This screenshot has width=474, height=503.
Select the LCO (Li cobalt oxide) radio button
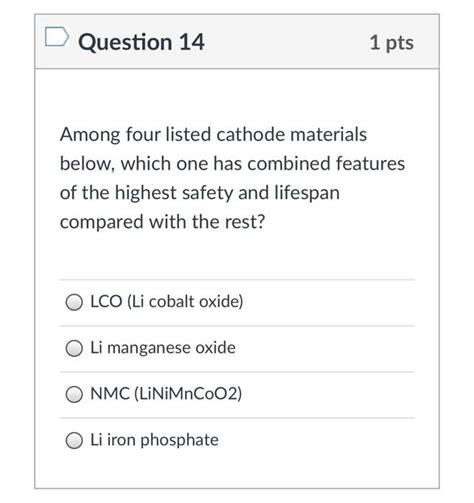click(x=74, y=302)
